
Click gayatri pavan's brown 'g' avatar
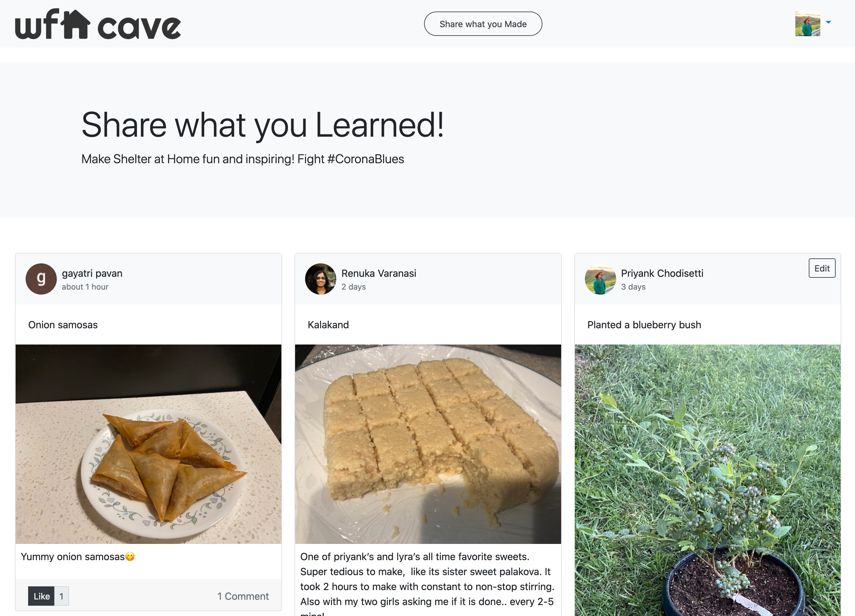[x=41, y=279]
